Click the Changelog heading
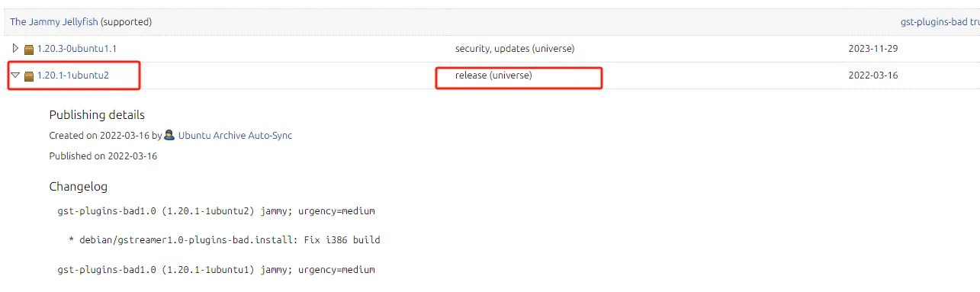Image resolution: width=980 pixels, height=292 pixels. [79, 187]
